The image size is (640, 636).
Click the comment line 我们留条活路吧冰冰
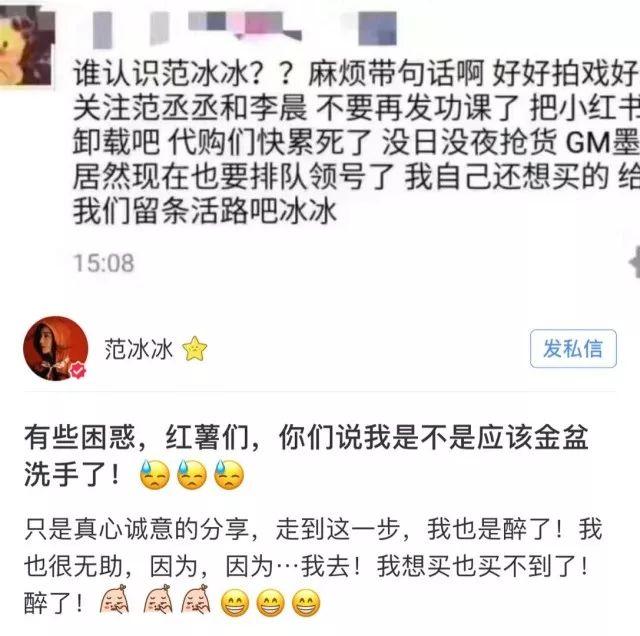205,212
